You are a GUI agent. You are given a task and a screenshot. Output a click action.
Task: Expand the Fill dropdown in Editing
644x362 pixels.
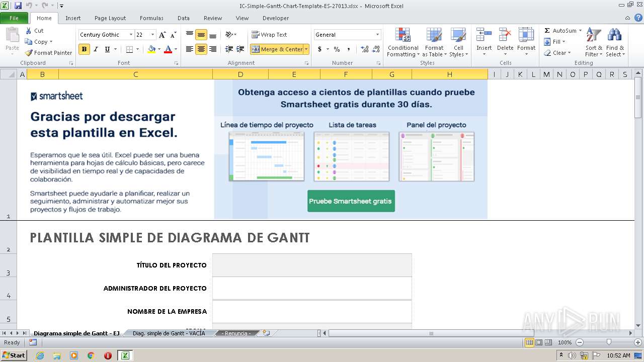563,42
